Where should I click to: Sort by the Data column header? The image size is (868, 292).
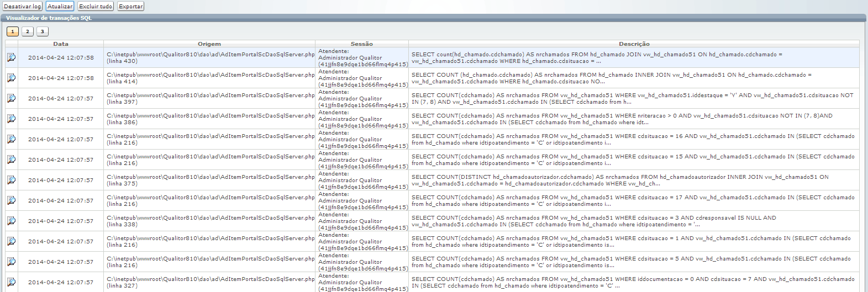(61, 44)
